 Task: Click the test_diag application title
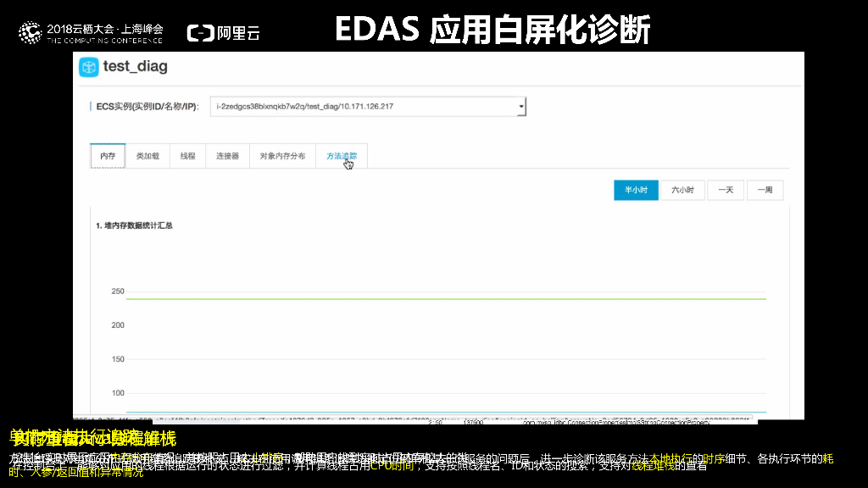click(x=135, y=66)
